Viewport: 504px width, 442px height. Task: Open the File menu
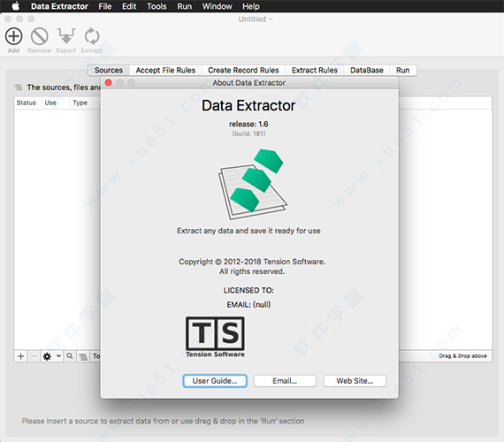point(105,6)
